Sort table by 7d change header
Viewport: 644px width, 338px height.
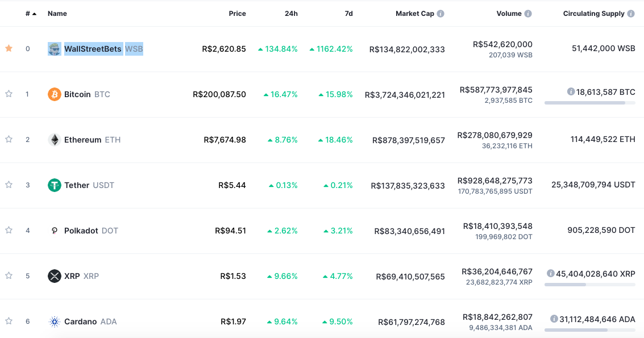pos(348,14)
